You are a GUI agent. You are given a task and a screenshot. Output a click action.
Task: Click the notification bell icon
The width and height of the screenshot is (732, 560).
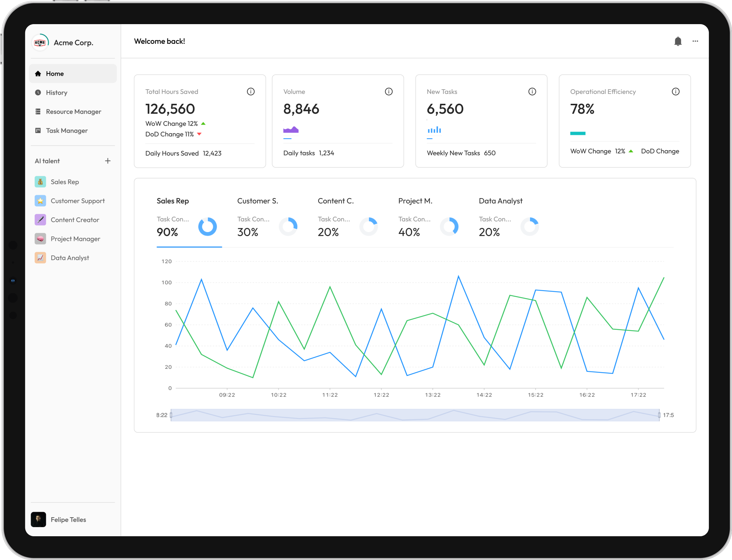click(677, 41)
